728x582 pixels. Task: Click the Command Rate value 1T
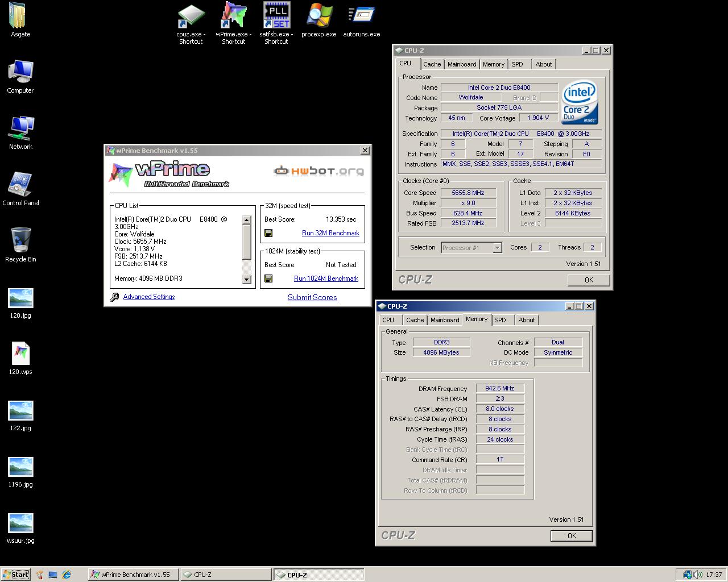click(500, 459)
